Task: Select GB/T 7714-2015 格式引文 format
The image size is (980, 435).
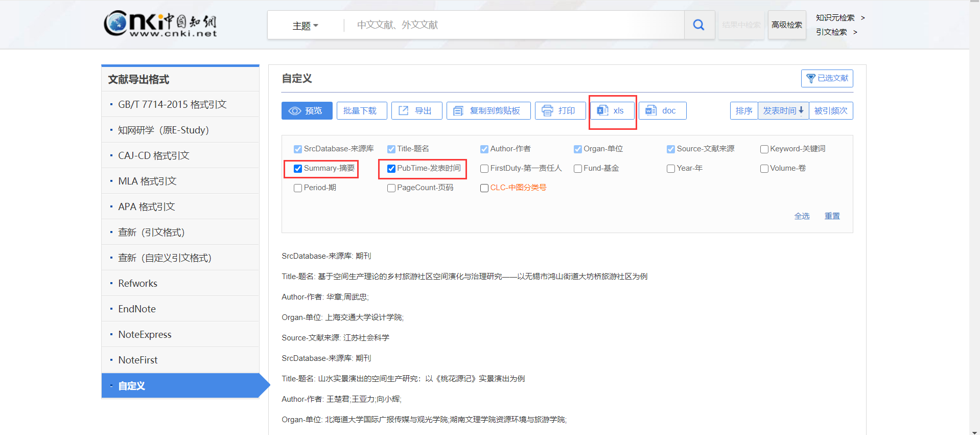Action: coord(180,104)
